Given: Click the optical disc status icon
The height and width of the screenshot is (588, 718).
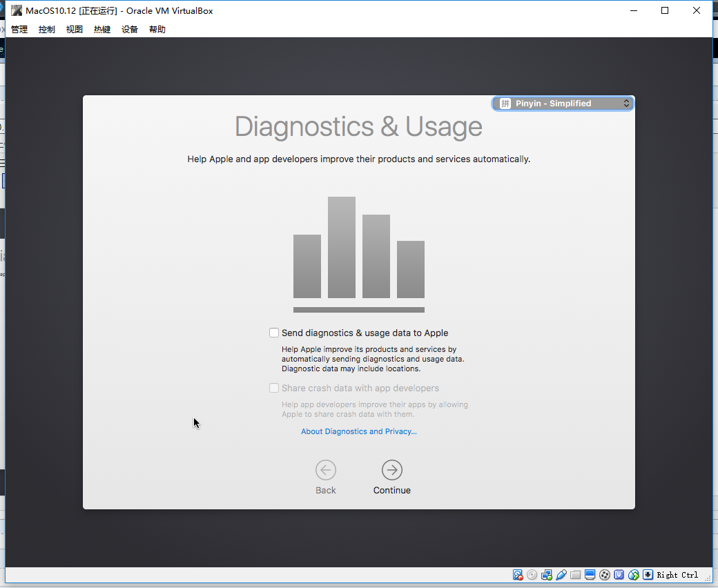Looking at the screenshot, I should coord(532,575).
